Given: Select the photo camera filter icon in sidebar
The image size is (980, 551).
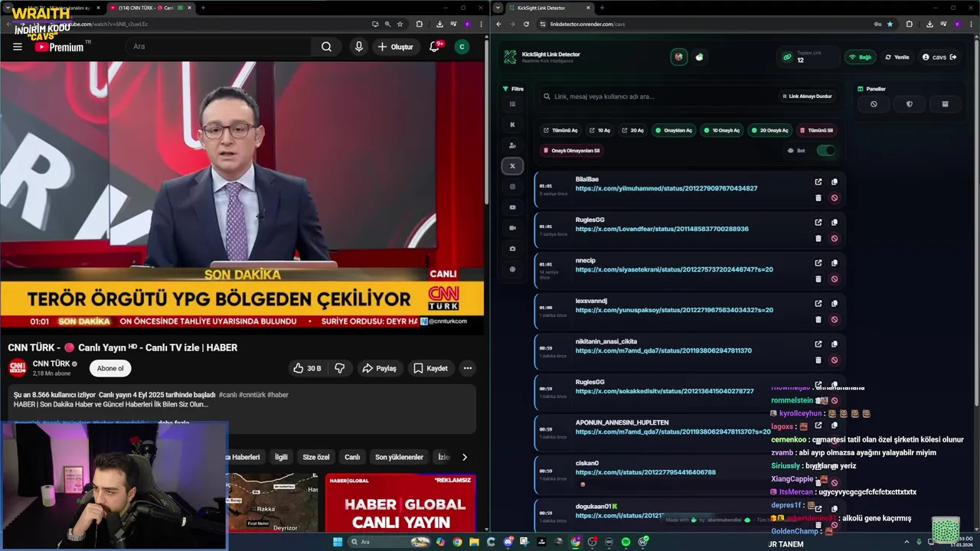Looking at the screenshot, I should click(512, 249).
